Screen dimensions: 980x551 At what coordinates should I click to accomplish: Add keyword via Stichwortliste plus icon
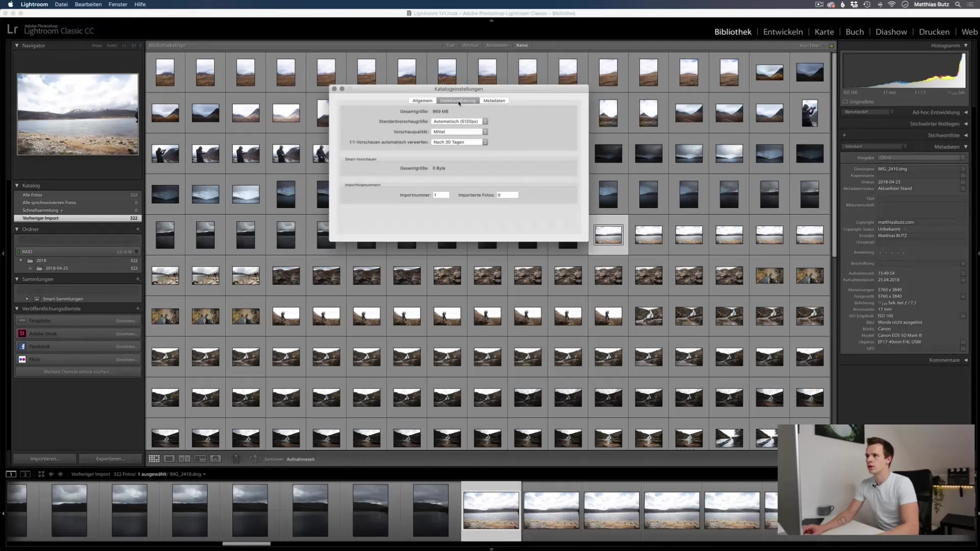(x=844, y=135)
